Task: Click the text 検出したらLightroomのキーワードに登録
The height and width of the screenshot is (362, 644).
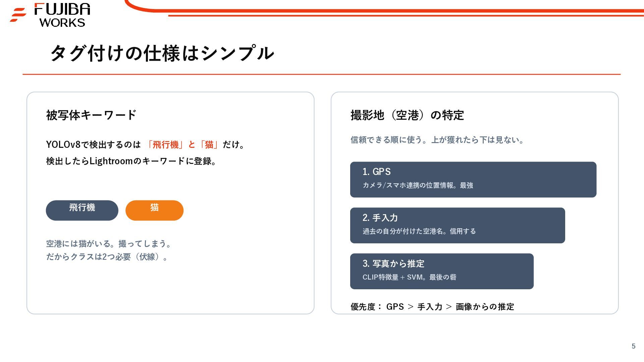Action: tap(129, 161)
